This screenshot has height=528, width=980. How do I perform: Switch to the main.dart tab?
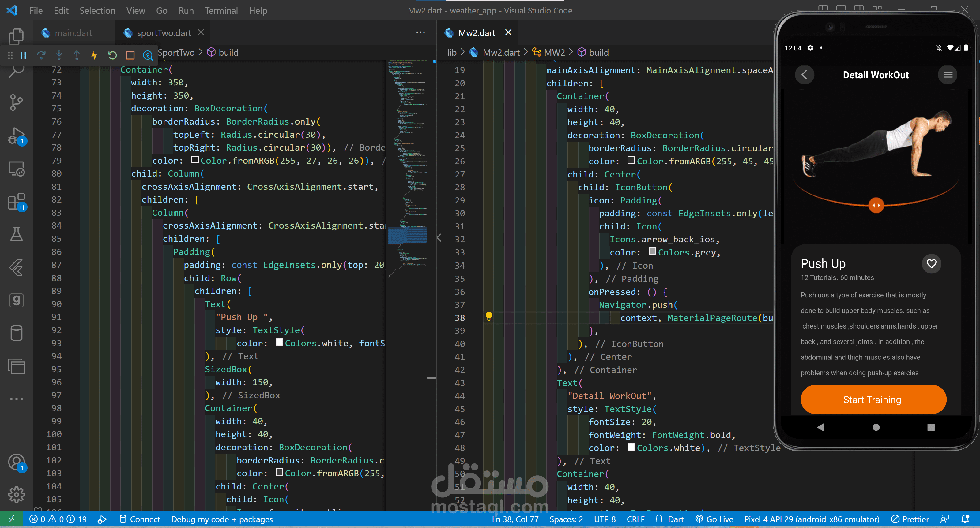(x=73, y=33)
